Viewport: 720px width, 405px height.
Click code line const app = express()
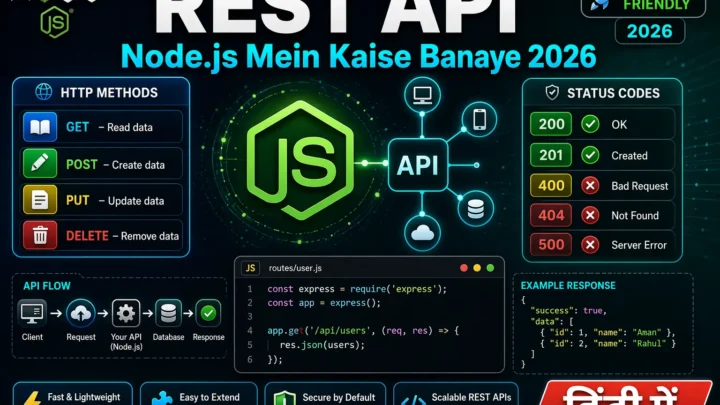tap(324, 303)
